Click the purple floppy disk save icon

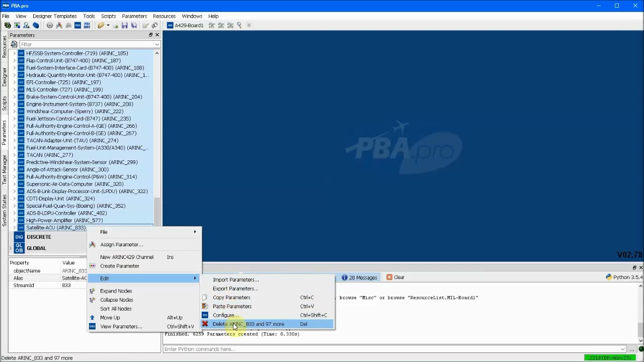point(124,25)
